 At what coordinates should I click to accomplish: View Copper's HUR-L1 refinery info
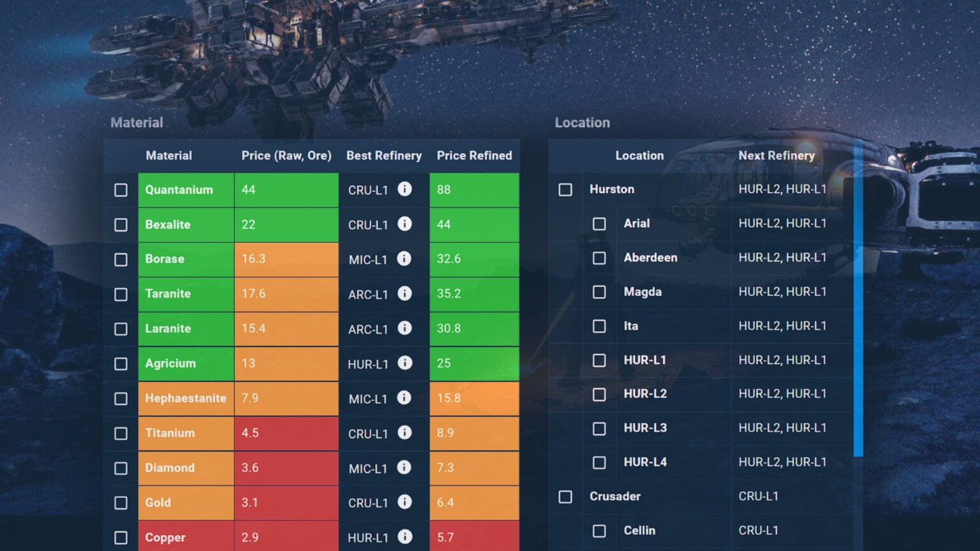click(x=405, y=538)
